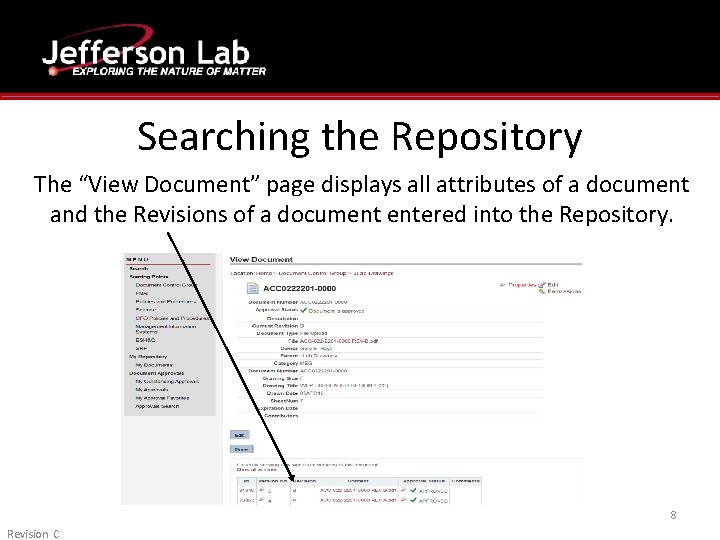
Task: Click approval status magnifier icon in REV-B row
Action: pyautogui.click(x=404, y=490)
